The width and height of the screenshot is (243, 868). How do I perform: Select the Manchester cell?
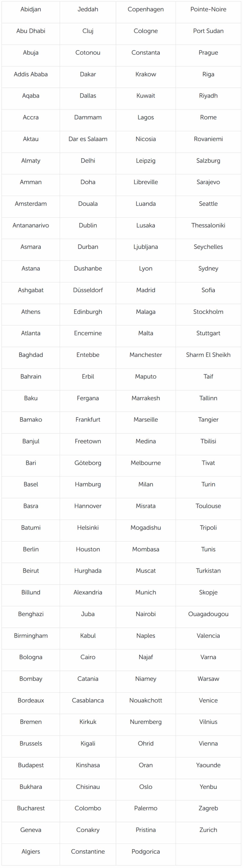click(x=145, y=354)
